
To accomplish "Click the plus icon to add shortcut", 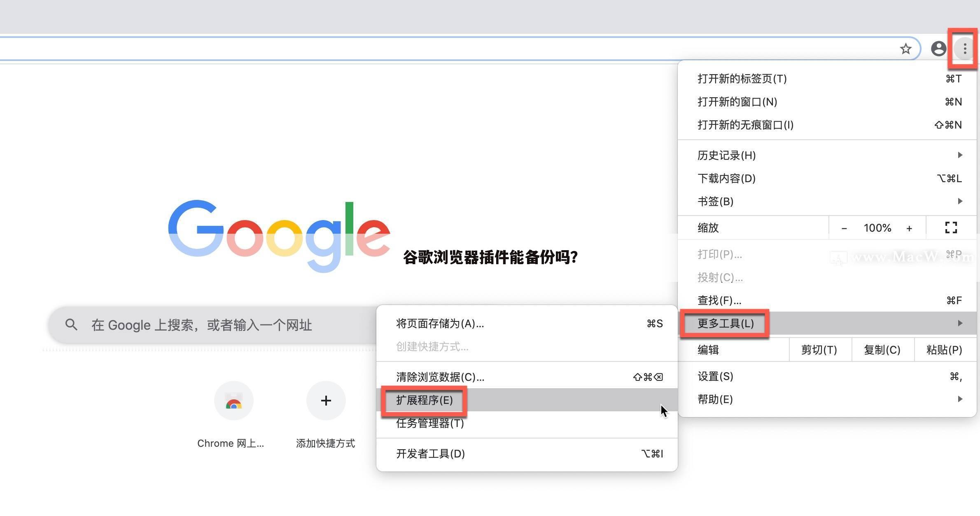I will (326, 401).
